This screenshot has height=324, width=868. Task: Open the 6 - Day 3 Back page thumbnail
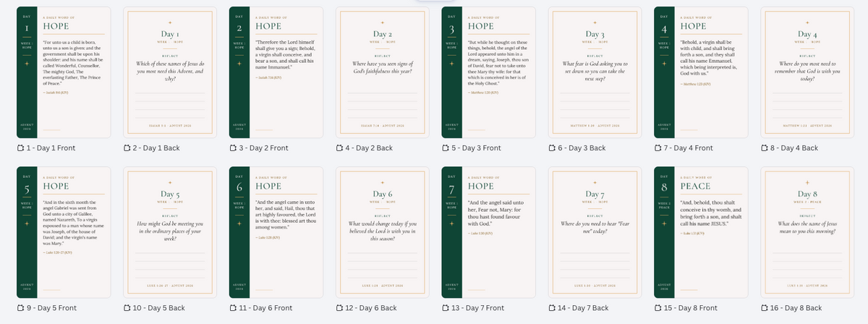(595, 72)
